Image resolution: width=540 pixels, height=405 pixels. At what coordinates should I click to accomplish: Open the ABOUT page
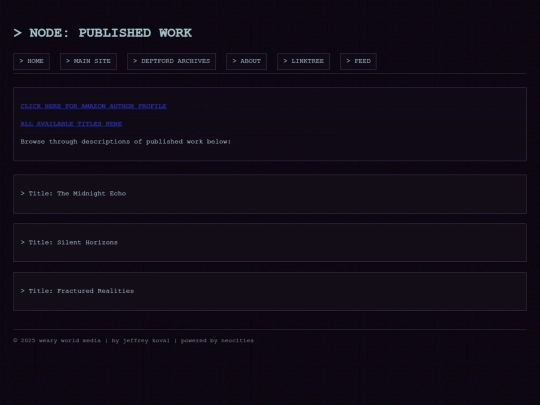click(246, 61)
